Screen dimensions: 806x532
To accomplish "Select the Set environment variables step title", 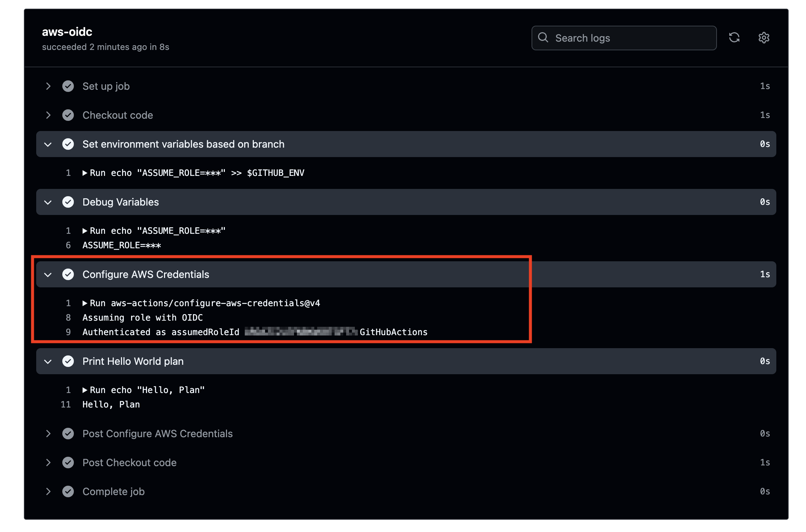I will pos(183,144).
